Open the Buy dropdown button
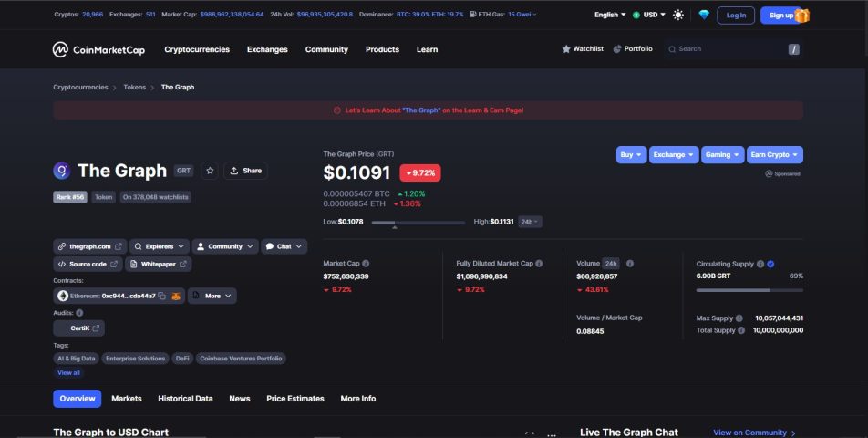This screenshot has height=438, width=868. click(631, 155)
